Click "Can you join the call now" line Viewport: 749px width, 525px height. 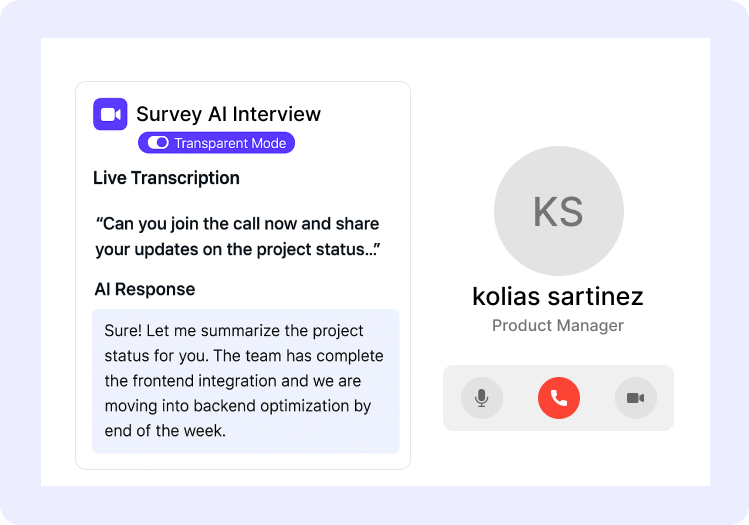tap(237, 223)
